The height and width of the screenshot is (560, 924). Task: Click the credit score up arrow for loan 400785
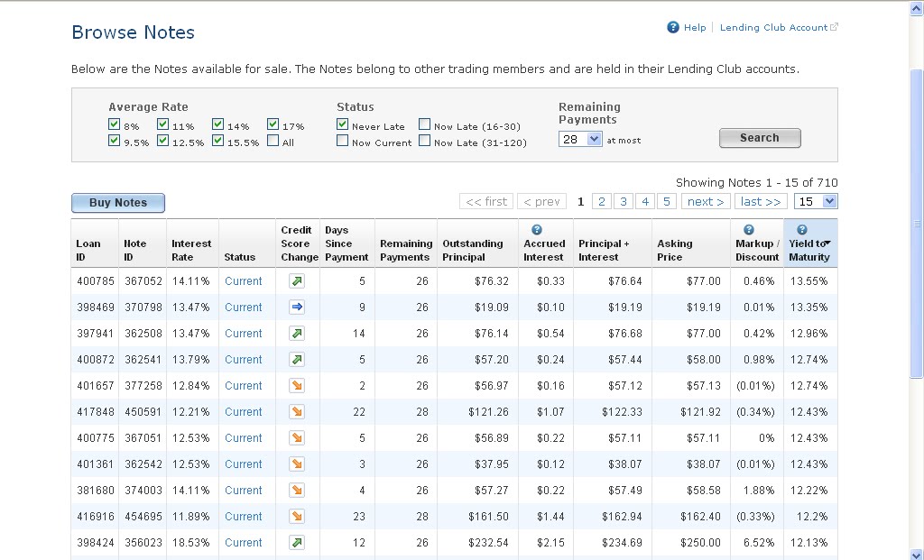point(297,280)
